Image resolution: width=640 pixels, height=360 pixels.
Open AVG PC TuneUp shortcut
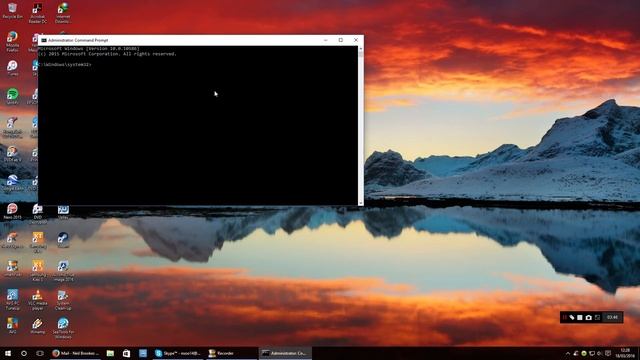click(12, 300)
